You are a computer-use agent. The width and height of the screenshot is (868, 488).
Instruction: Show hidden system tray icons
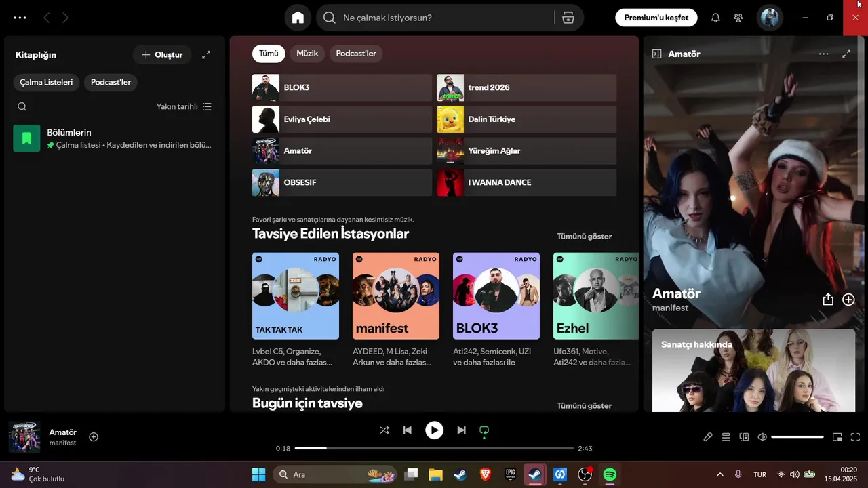pos(719,474)
